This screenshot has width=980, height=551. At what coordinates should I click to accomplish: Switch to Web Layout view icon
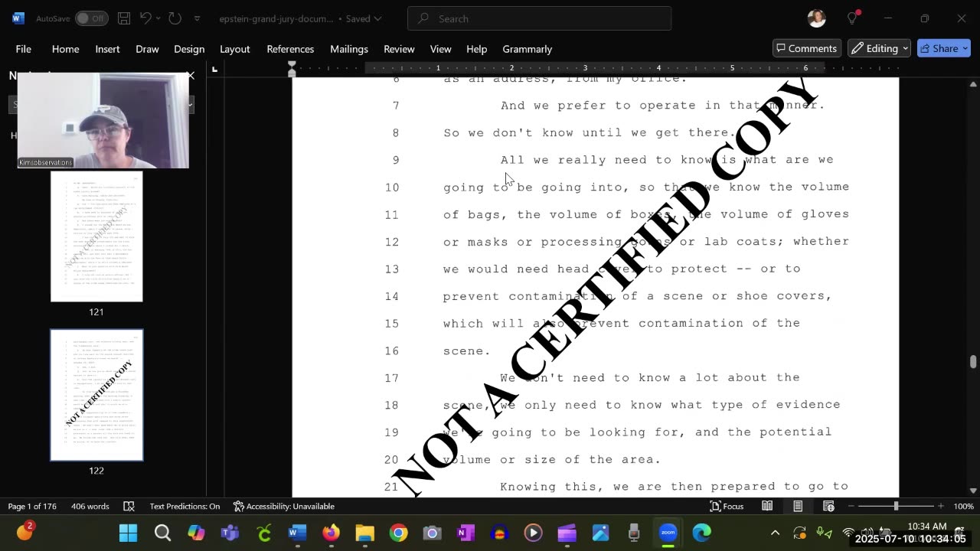828,506
